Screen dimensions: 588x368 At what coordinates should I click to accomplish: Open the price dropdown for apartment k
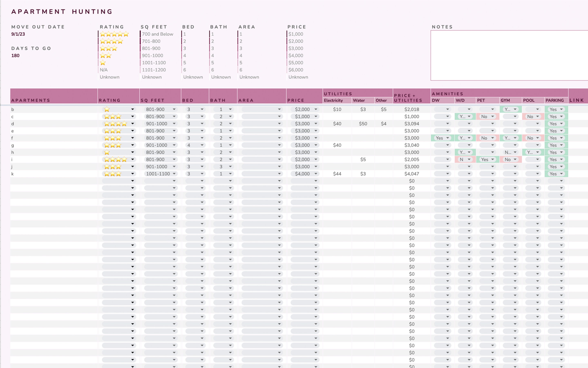coord(316,174)
